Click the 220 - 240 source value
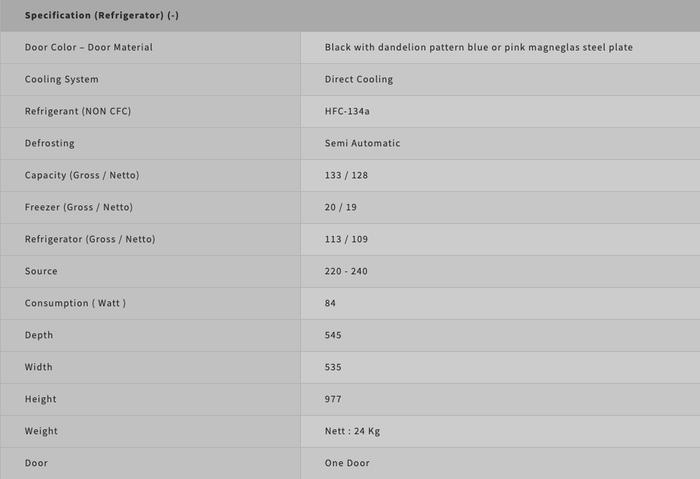 [346, 271]
